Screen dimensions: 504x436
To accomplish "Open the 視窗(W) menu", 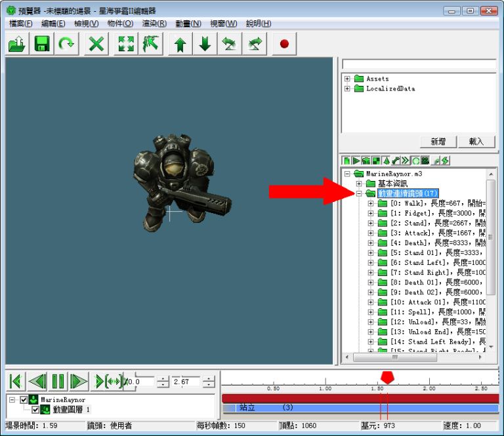I will click(x=223, y=24).
